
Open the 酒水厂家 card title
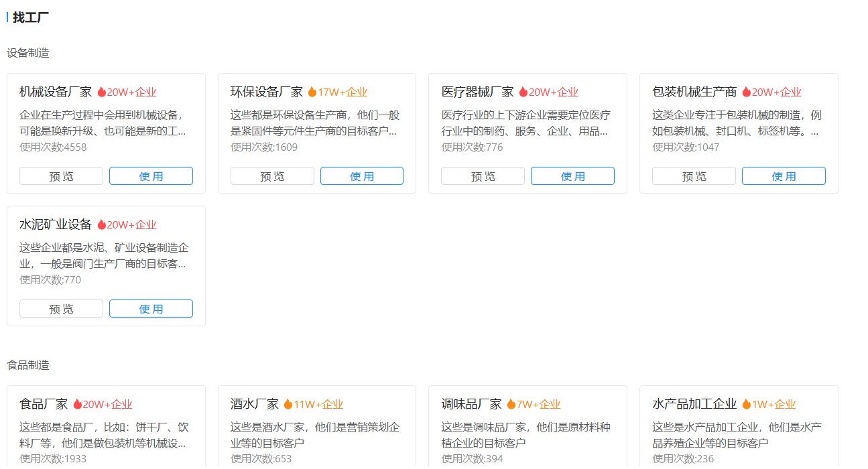point(255,404)
